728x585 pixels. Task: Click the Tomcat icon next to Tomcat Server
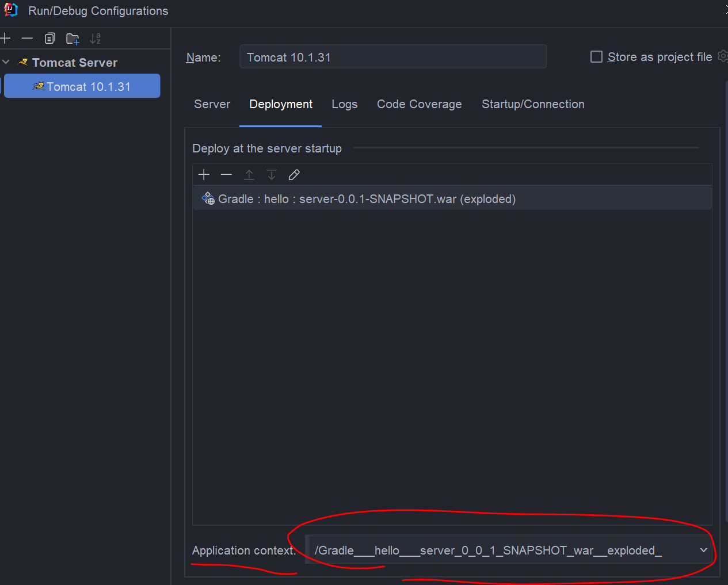pos(23,62)
